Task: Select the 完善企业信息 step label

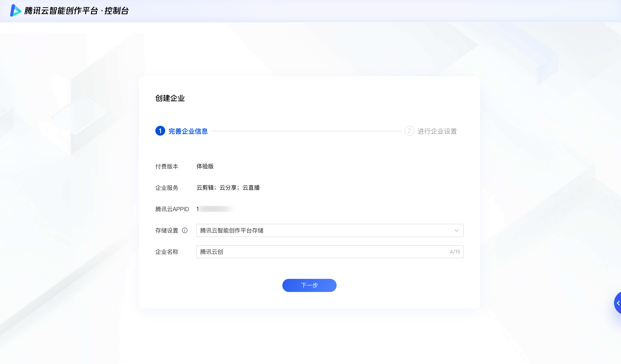Action: pos(188,131)
